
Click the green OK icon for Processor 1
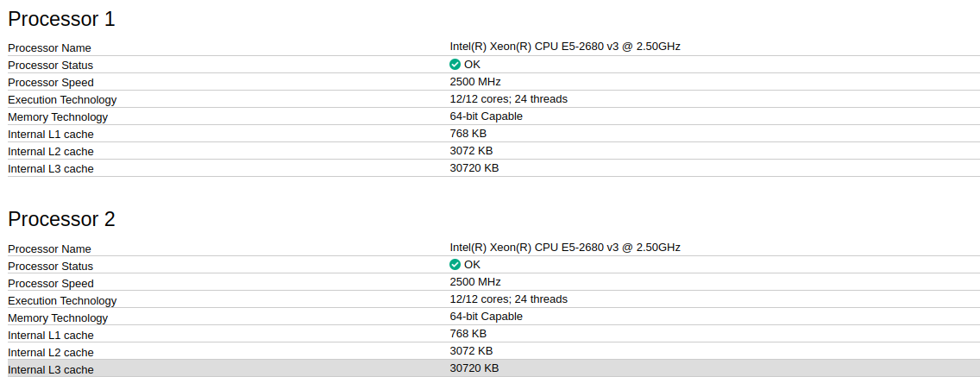(455, 65)
